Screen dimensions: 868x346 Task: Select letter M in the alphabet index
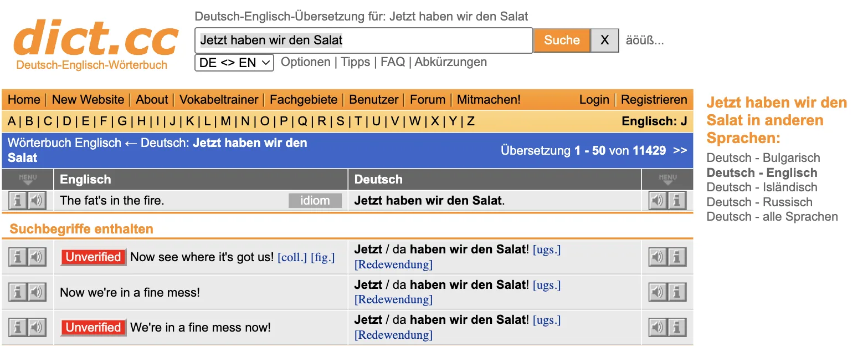225,121
